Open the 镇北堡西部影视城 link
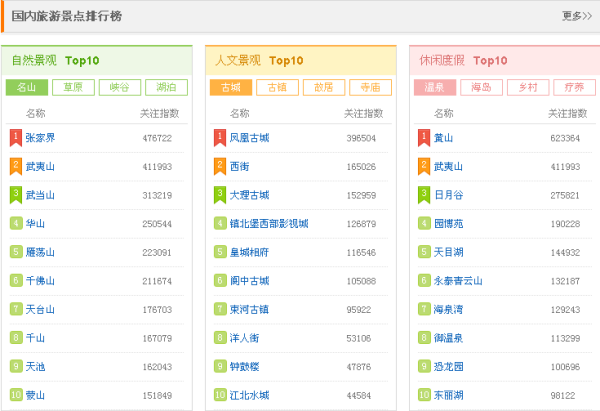 pyautogui.click(x=269, y=223)
